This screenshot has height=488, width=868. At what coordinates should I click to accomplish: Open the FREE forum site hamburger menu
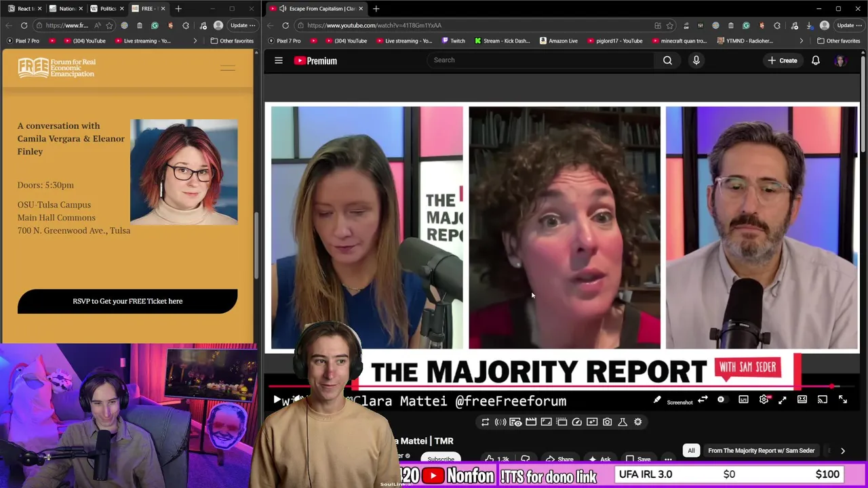pos(228,68)
